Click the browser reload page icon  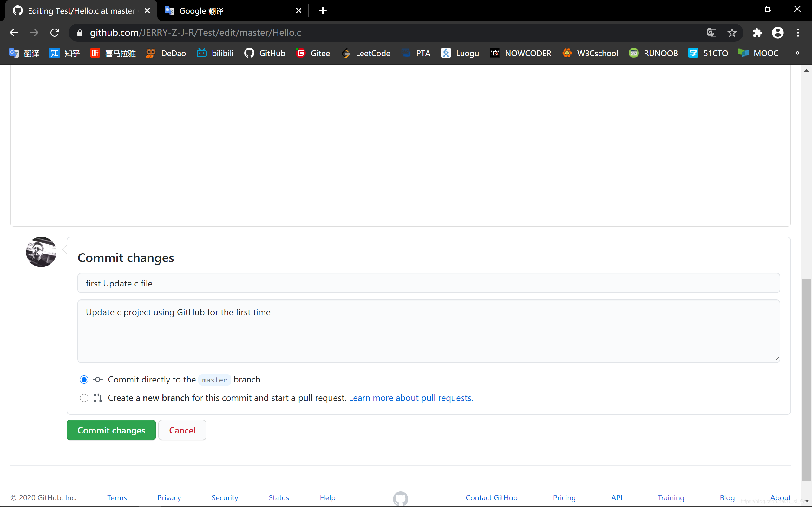click(x=55, y=33)
